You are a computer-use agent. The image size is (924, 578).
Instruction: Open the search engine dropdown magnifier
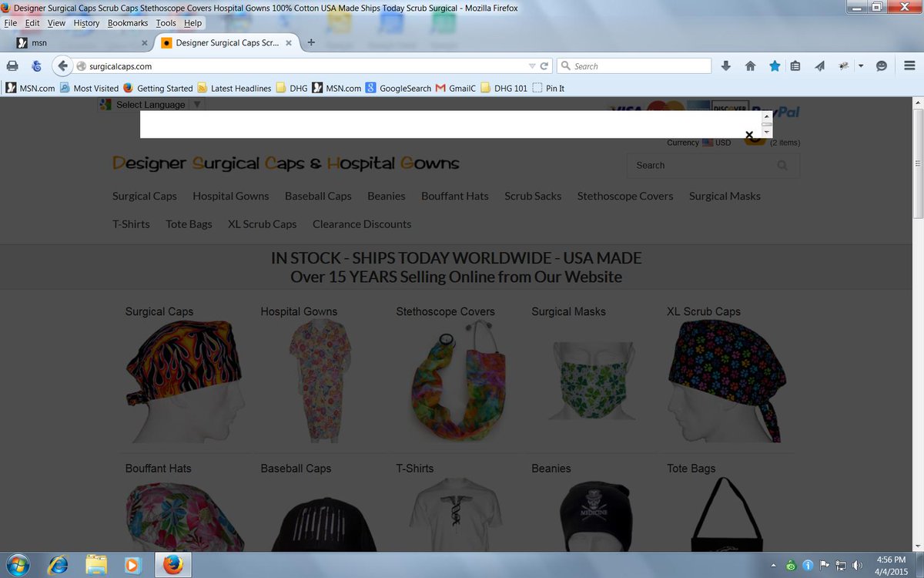566,66
